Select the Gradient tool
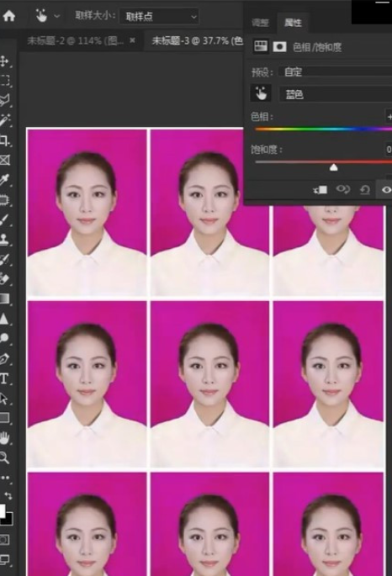The width and height of the screenshot is (392, 576). pyautogui.click(x=4, y=299)
